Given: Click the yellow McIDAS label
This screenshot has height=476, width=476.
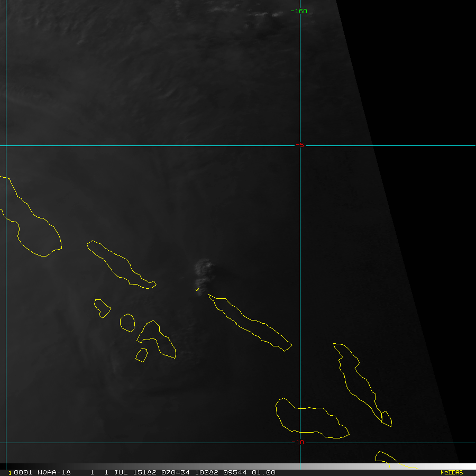Looking at the screenshot, I should [x=452, y=472].
